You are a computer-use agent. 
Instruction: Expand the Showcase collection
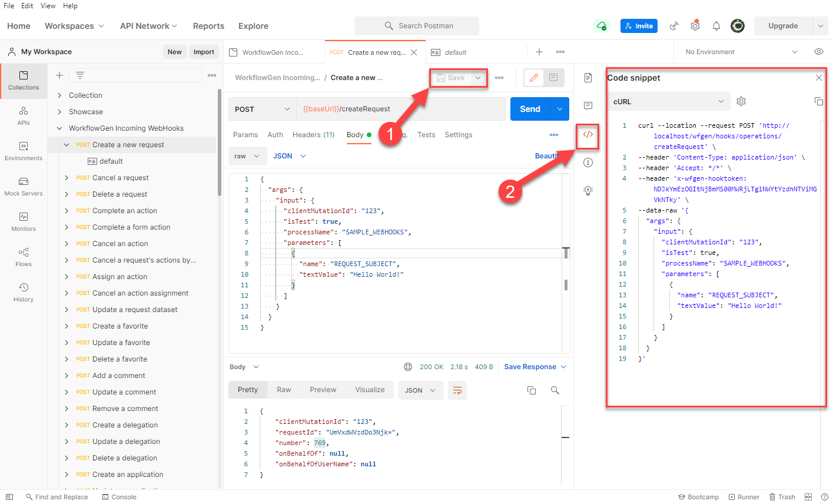point(59,112)
